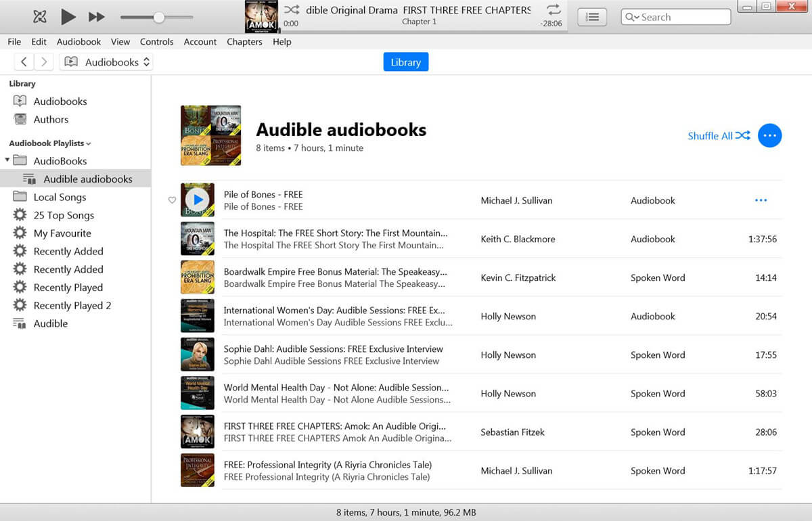
Task: Click author Sebastian Fitzek
Action: 512,432
